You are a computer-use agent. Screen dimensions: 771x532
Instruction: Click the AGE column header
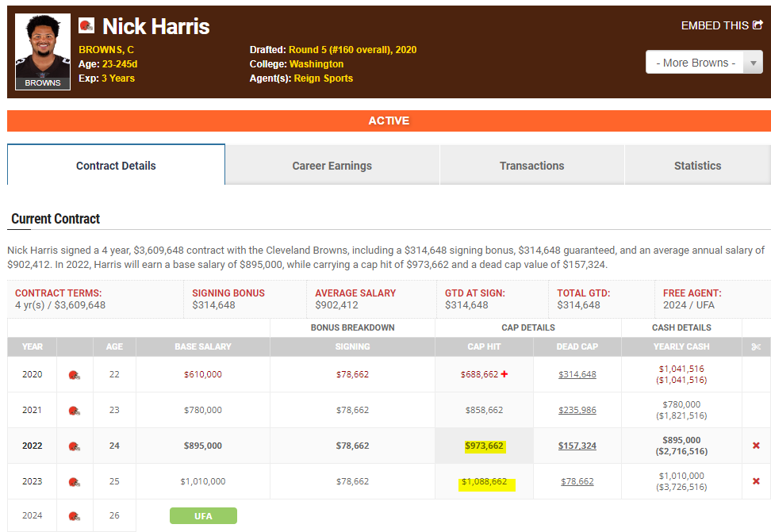[114, 346]
